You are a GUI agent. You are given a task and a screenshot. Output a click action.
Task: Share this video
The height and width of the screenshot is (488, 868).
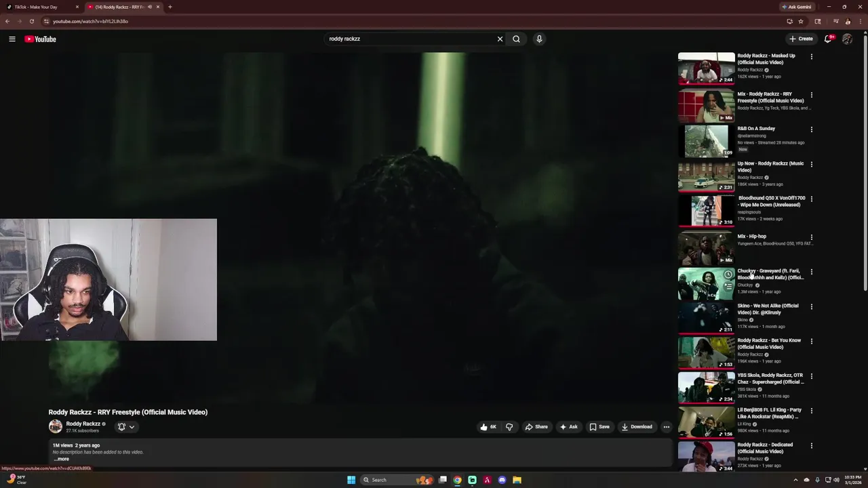pos(536,427)
